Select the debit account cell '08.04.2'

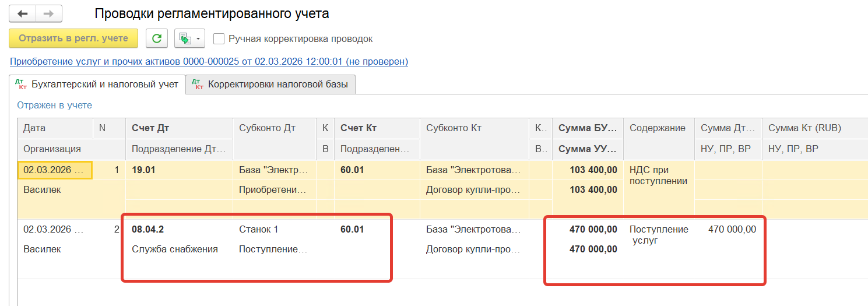point(179,230)
